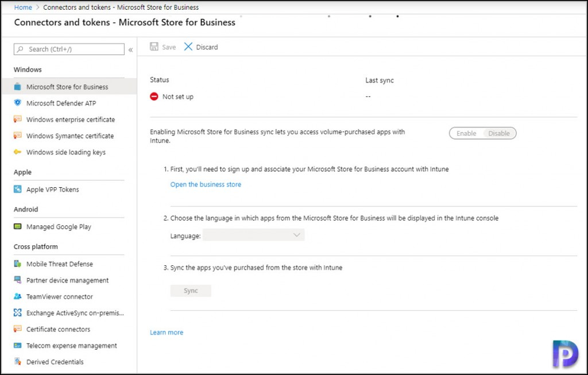Click the Cross platform section heading

(x=36, y=246)
